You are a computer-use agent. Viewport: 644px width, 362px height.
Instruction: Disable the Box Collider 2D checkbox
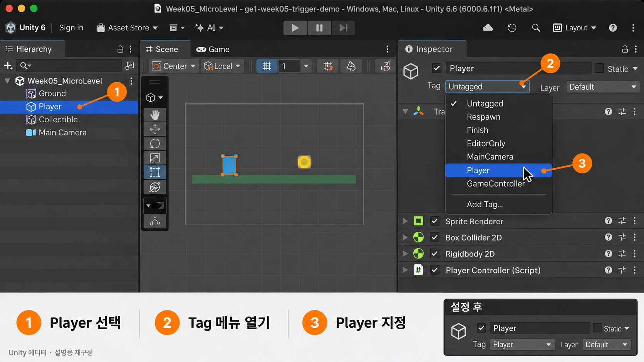coord(434,237)
